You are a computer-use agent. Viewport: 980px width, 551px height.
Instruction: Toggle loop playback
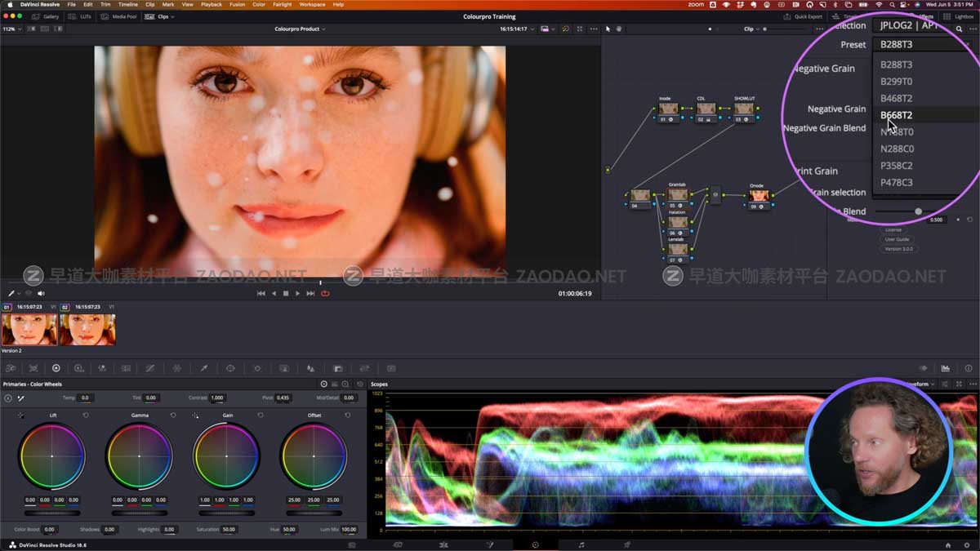[325, 293]
